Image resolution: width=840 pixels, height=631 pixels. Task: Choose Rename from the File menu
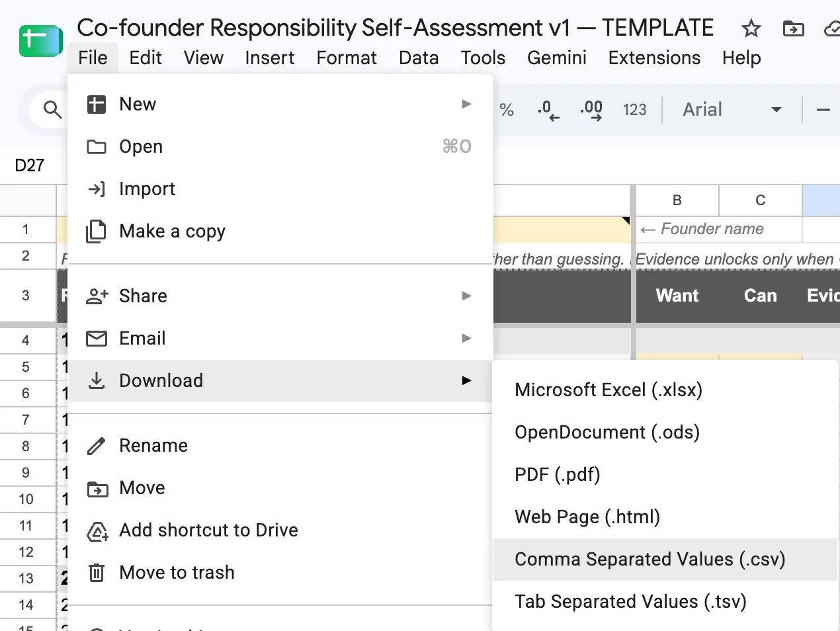click(280, 446)
